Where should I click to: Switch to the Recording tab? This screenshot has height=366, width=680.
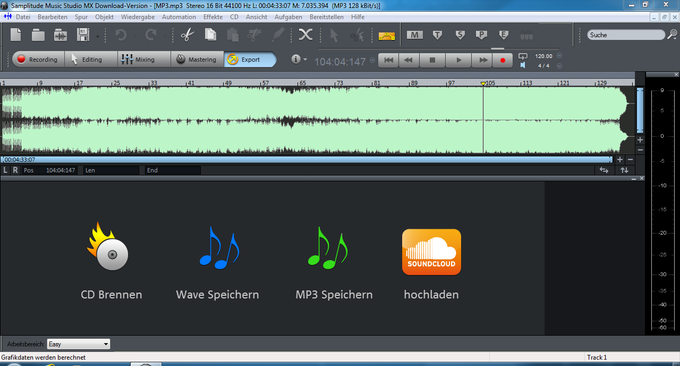[38, 59]
